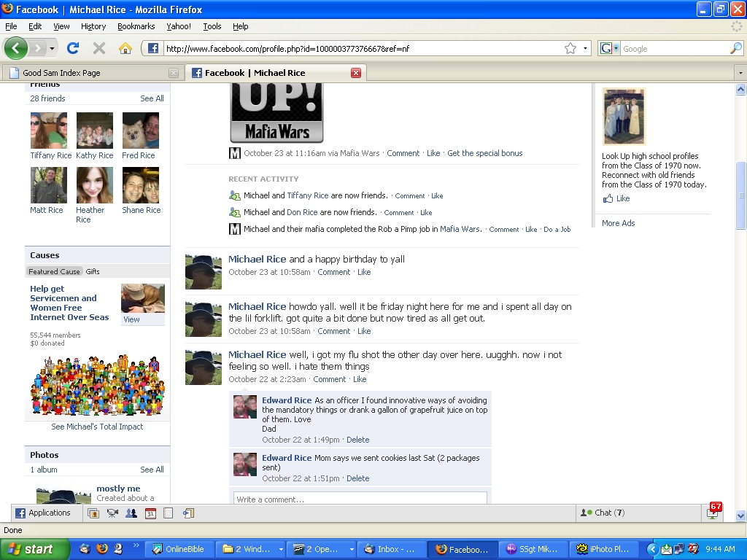Click Get the special bonus link
Viewport: 747px width, 560px height.
[x=484, y=153]
